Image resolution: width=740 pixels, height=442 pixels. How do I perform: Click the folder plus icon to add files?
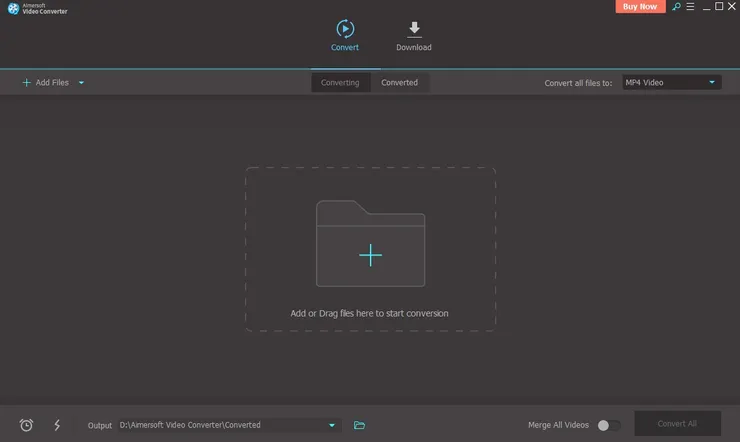(x=370, y=243)
